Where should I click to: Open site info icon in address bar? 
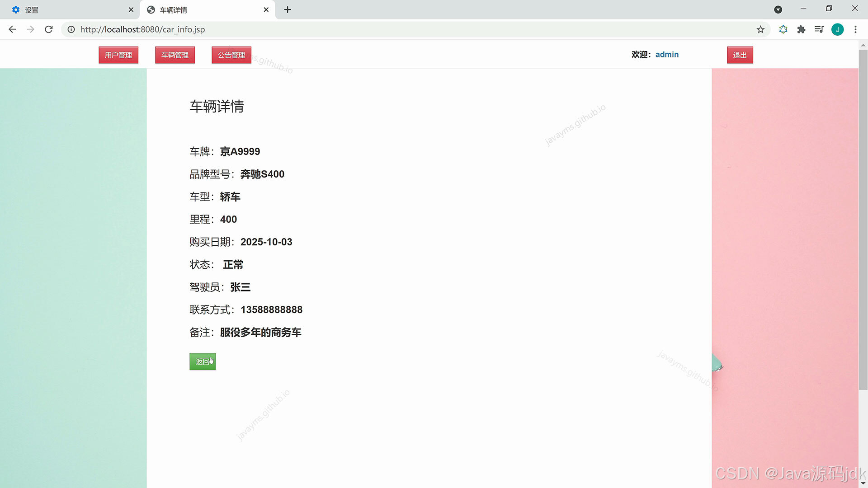pos(71,29)
